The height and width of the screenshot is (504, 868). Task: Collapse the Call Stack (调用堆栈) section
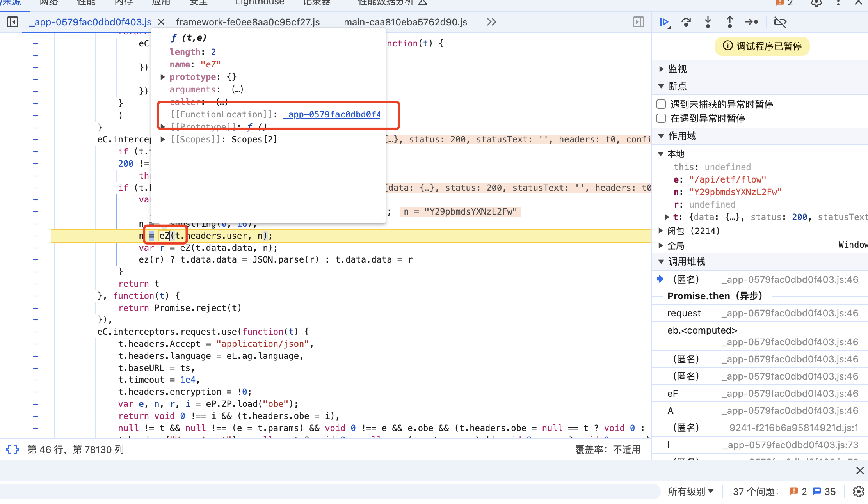[661, 262]
